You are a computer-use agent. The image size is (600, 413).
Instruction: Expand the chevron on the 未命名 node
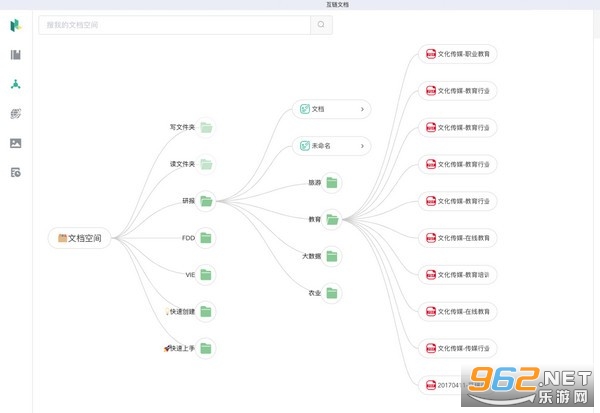[x=362, y=146]
